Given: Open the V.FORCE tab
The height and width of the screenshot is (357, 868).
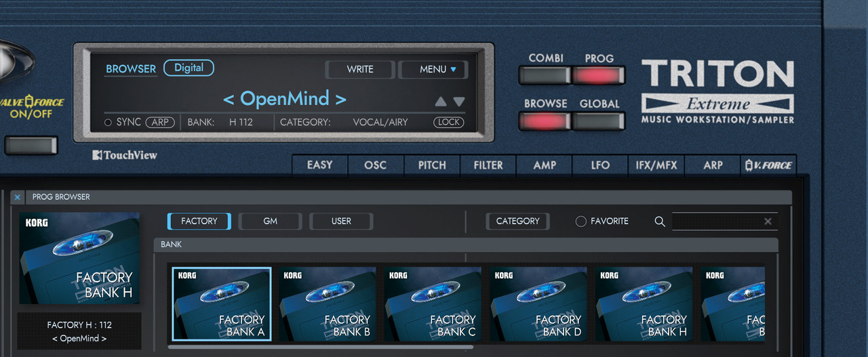Looking at the screenshot, I should click(x=769, y=165).
